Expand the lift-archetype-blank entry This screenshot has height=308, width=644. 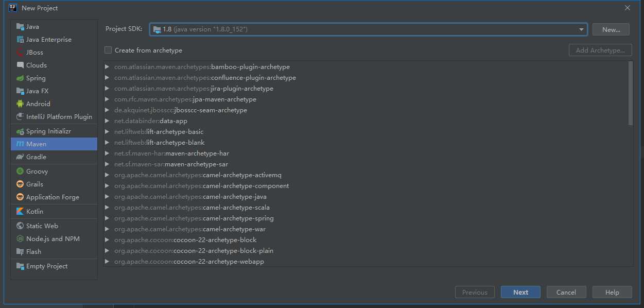107,143
